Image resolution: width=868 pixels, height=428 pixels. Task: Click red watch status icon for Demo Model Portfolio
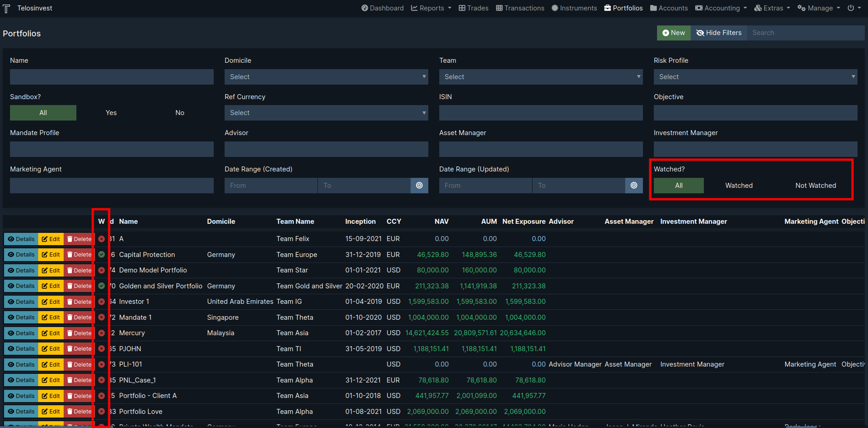101,270
